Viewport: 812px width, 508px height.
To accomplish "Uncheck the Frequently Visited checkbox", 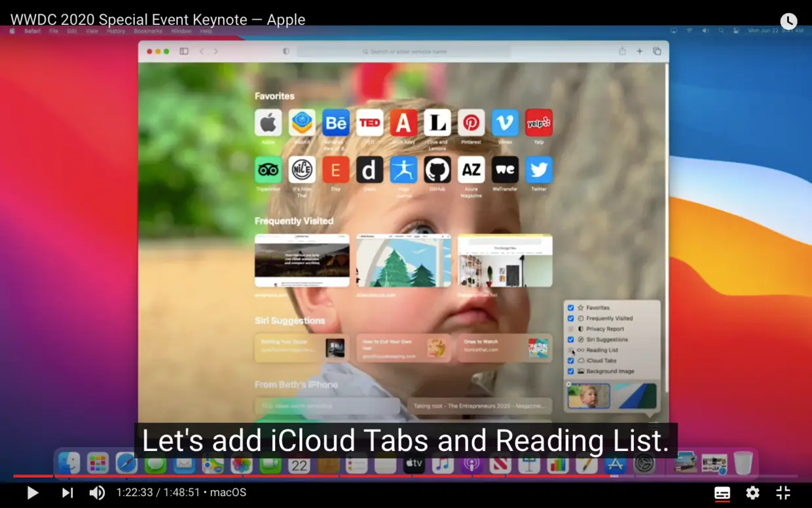I will click(570, 318).
